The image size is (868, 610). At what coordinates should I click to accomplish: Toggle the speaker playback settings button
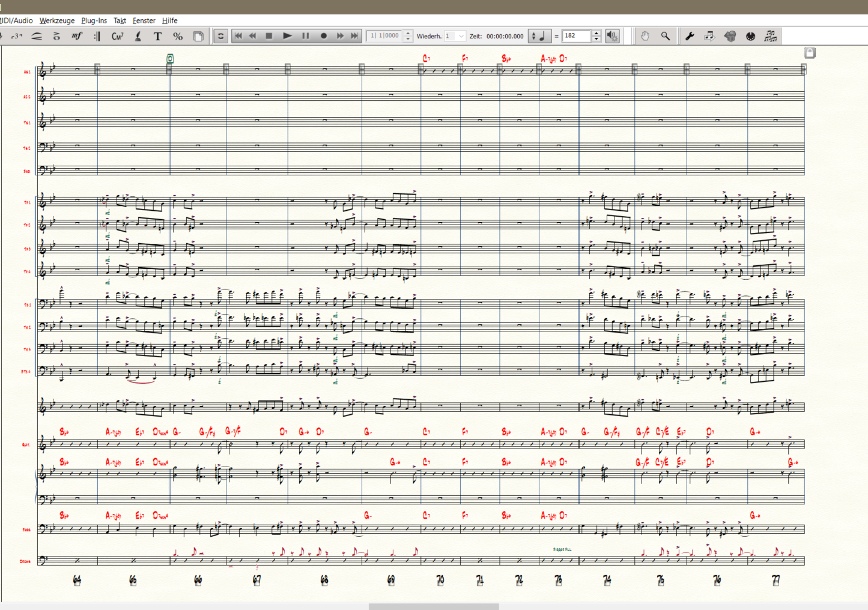pyautogui.click(x=612, y=36)
